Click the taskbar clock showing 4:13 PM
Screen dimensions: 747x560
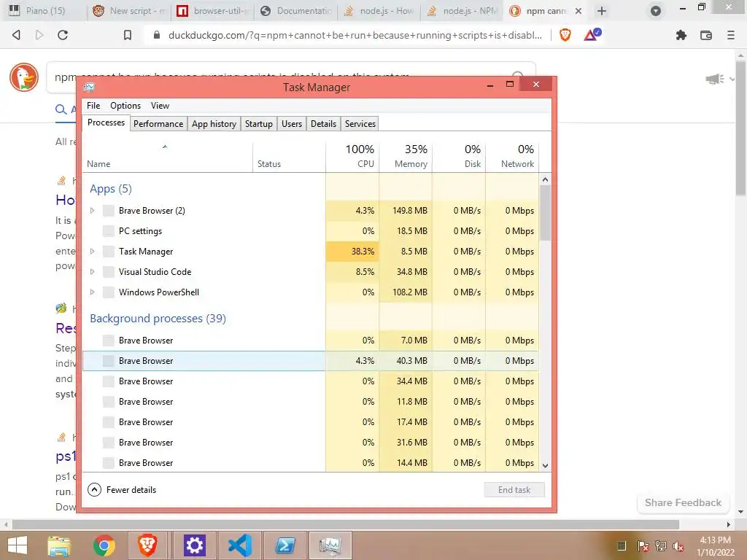[x=715, y=545]
